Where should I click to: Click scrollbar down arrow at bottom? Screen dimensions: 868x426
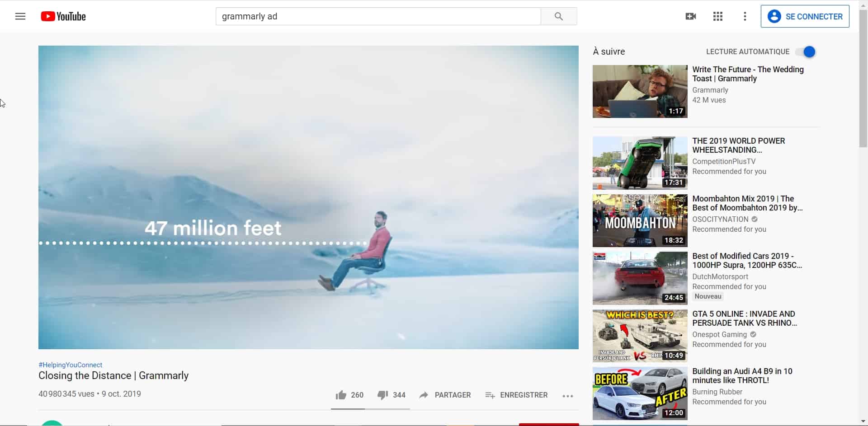863,422
